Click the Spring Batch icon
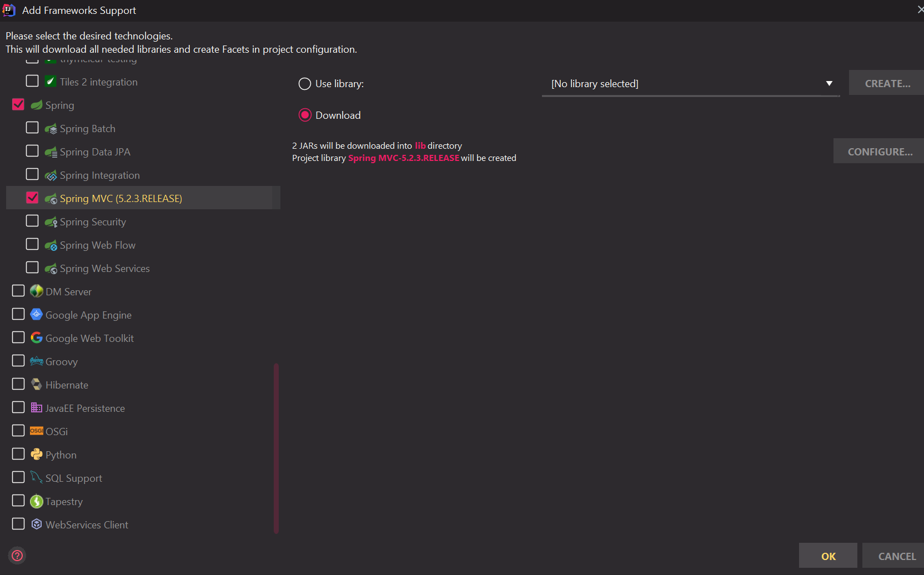This screenshot has height=575, width=924. point(51,129)
